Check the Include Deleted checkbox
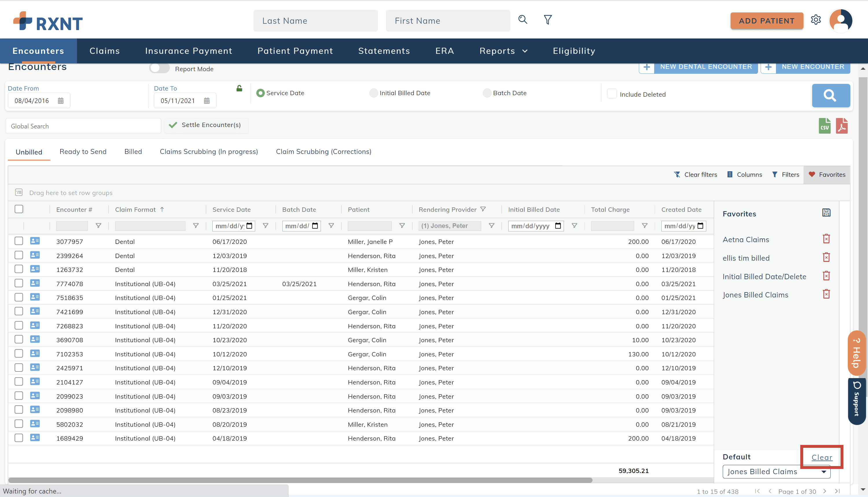The width and height of the screenshot is (868, 497). (612, 94)
